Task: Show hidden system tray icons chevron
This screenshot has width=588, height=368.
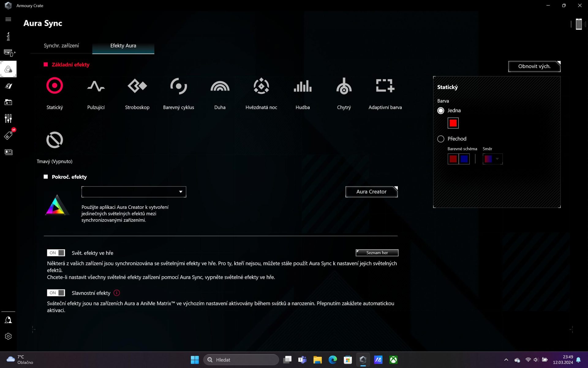Action: pos(506,360)
